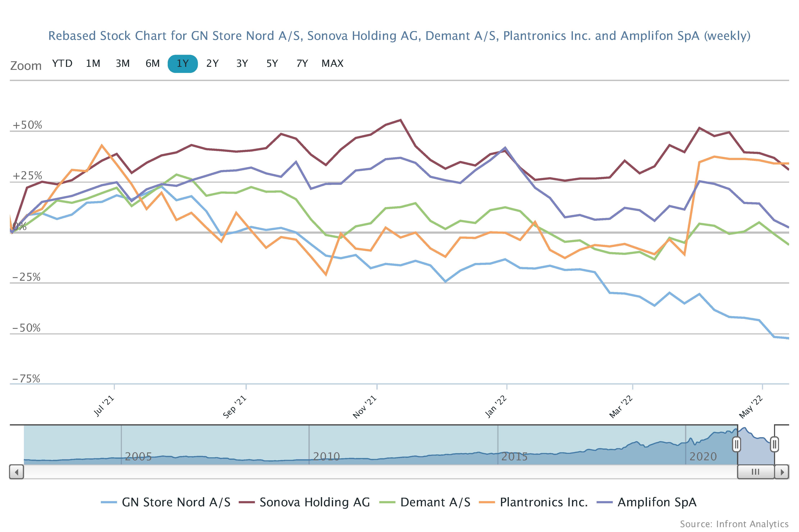Switch zoom to 6M
The height and width of the screenshot is (532, 799).
153,64
